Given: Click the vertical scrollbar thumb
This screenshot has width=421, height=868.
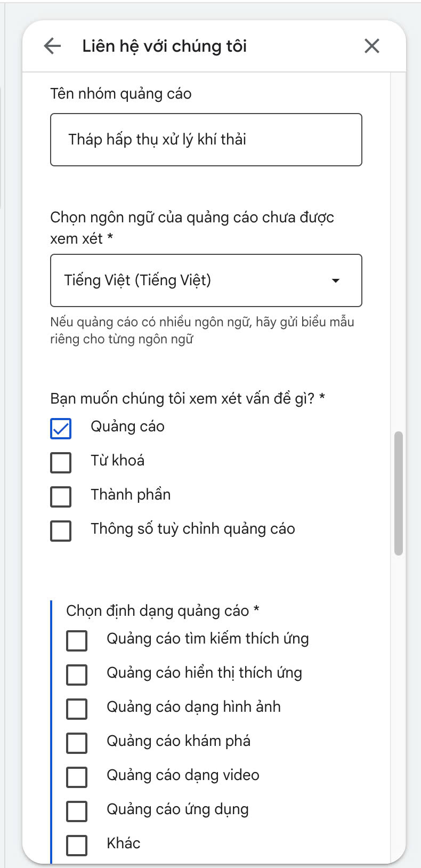Looking at the screenshot, I should (x=399, y=493).
